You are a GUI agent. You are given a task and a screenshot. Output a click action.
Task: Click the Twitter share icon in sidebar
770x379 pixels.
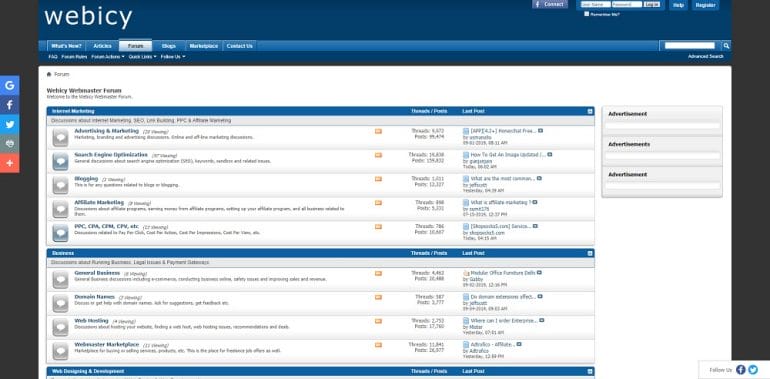coord(9,124)
